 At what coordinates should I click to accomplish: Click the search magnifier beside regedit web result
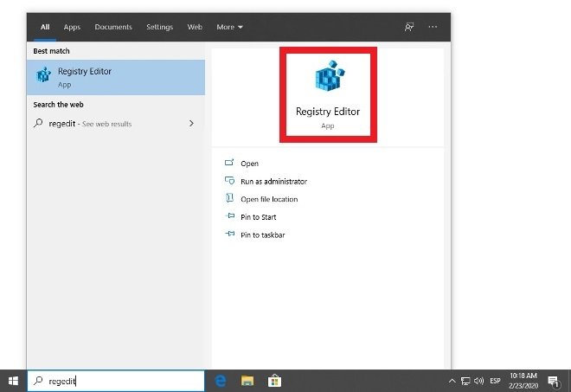pyautogui.click(x=38, y=123)
